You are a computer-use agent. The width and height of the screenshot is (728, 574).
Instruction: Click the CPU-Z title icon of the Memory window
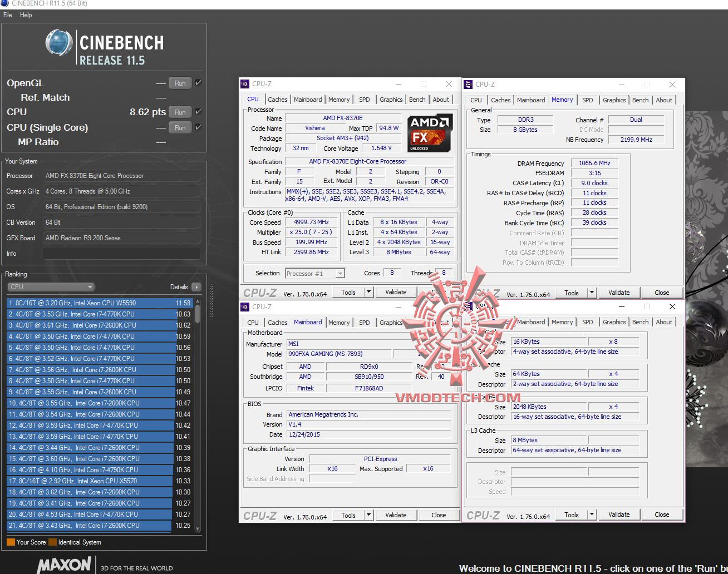(x=468, y=84)
